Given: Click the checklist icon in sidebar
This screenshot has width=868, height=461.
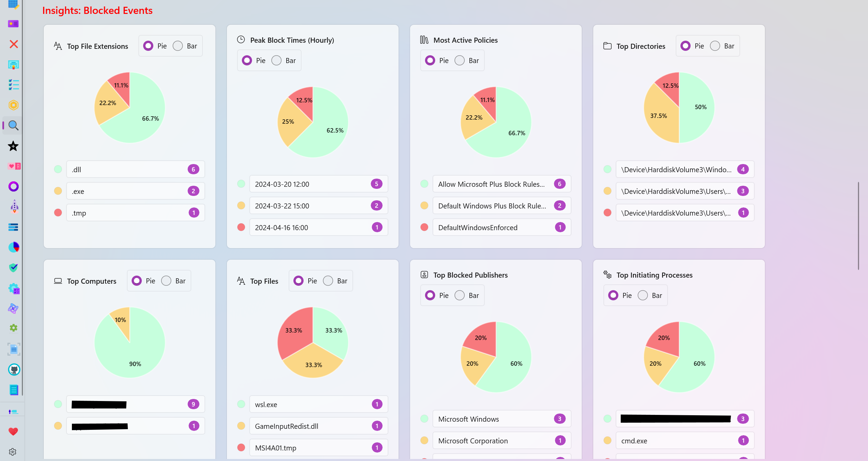Looking at the screenshot, I should click(14, 85).
